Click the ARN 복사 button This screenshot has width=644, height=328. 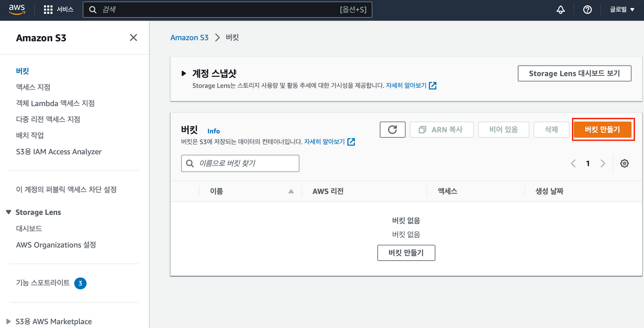tap(441, 130)
